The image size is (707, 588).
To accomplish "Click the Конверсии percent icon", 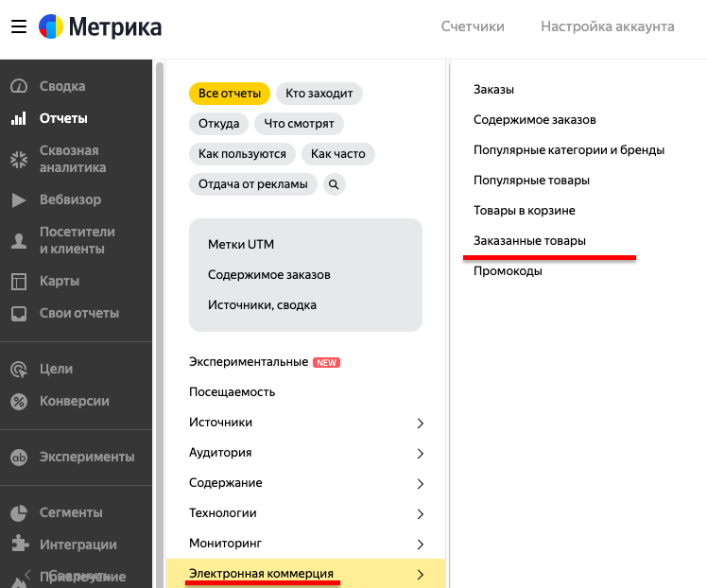I will (19, 401).
